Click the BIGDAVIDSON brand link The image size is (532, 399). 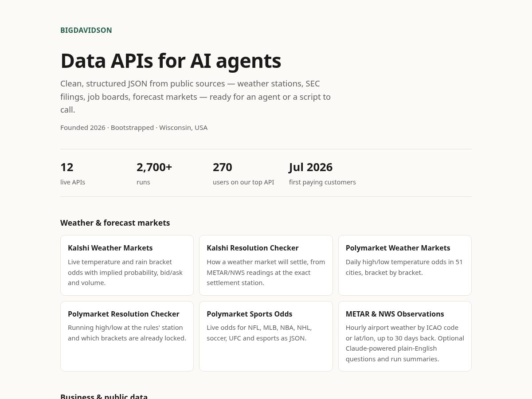pos(86,30)
